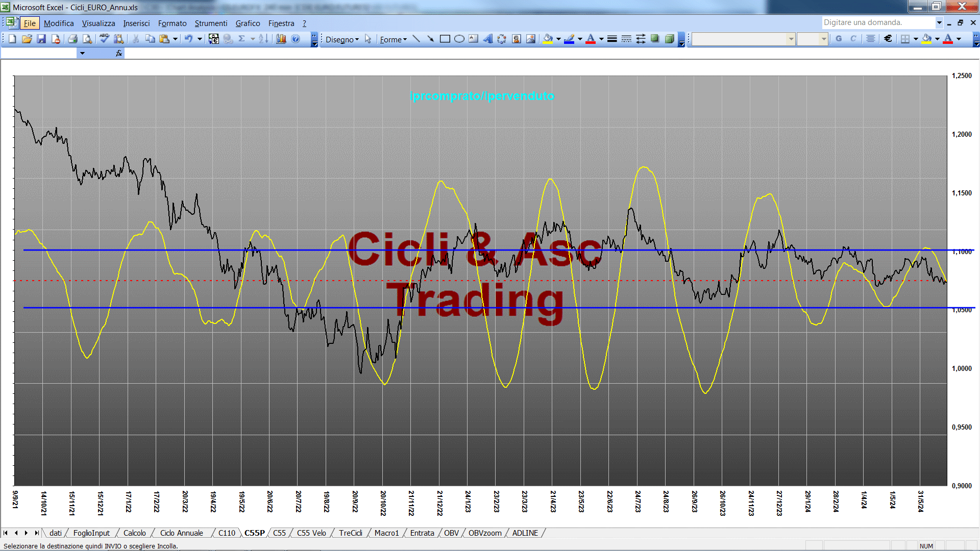Switch to the TreCicli sheet tab
The image size is (980, 551).
pos(351,533)
